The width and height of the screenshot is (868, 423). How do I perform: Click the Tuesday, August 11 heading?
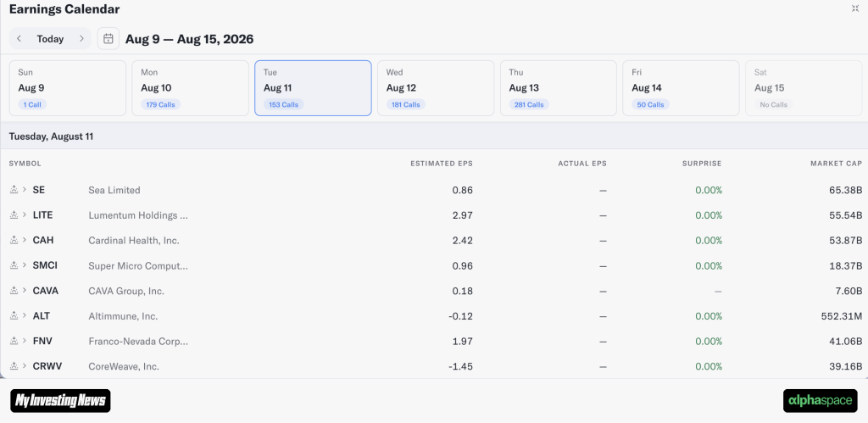point(51,136)
